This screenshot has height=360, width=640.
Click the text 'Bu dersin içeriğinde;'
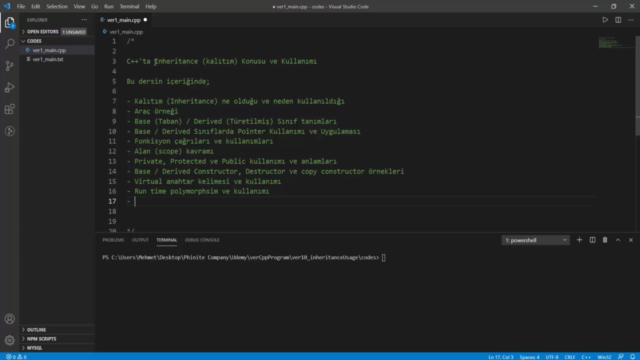[x=168, y=81]
